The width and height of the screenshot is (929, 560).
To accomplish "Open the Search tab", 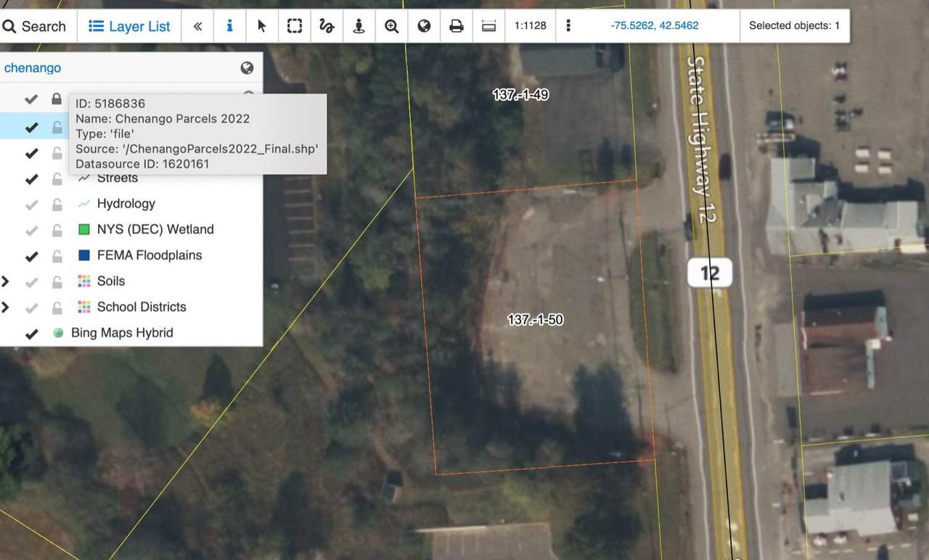I will [34, 26].
